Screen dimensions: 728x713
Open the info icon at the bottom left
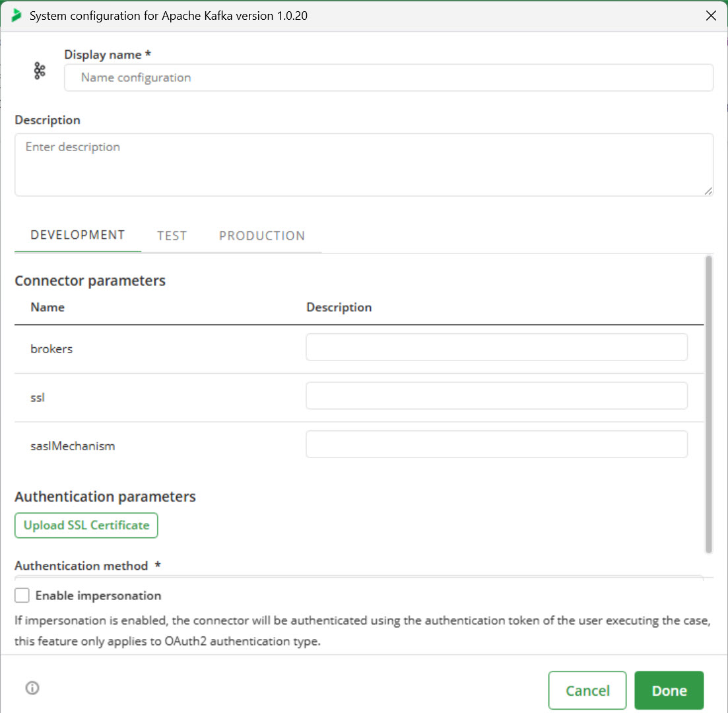[32, 688]
